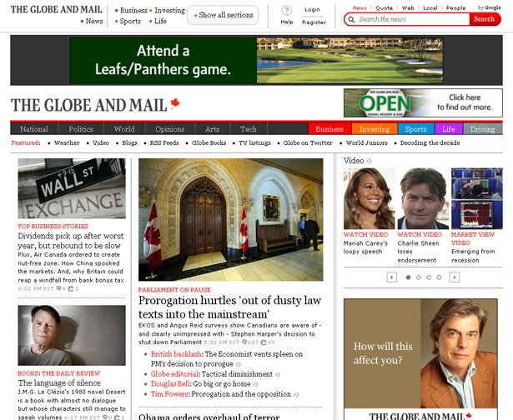The width and height of the screenshot is (513, 420).
Task: Open the red Business tab
Action: point(329,129)
